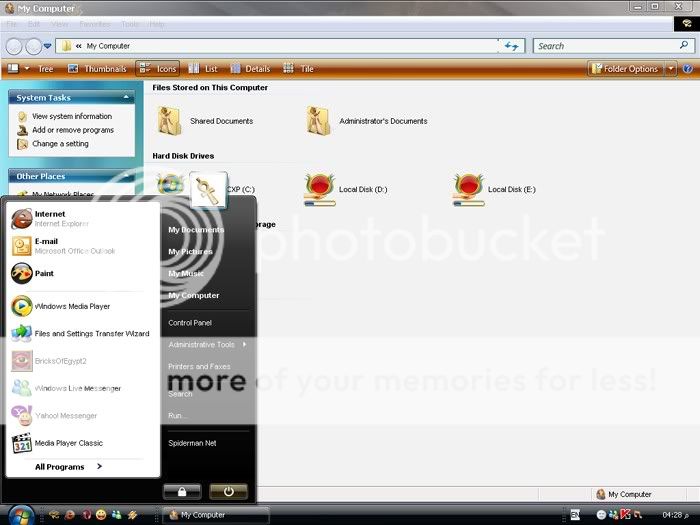Launch BricksOfEgypt2 game
Screen dimensions: 700x525
49,361
